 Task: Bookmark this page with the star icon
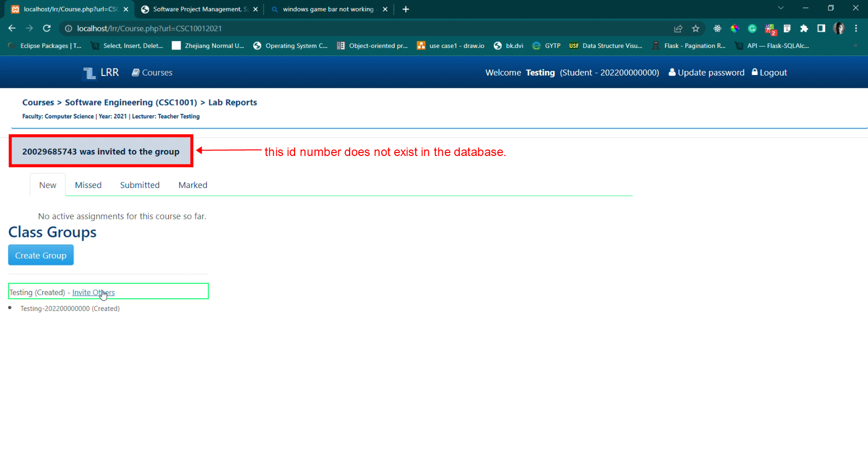pos(695,28)
